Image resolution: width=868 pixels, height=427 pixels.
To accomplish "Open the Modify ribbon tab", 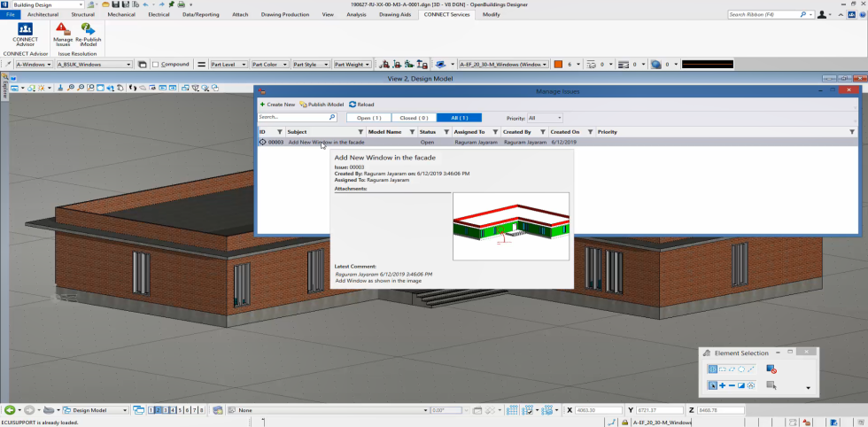I will 491,14.
